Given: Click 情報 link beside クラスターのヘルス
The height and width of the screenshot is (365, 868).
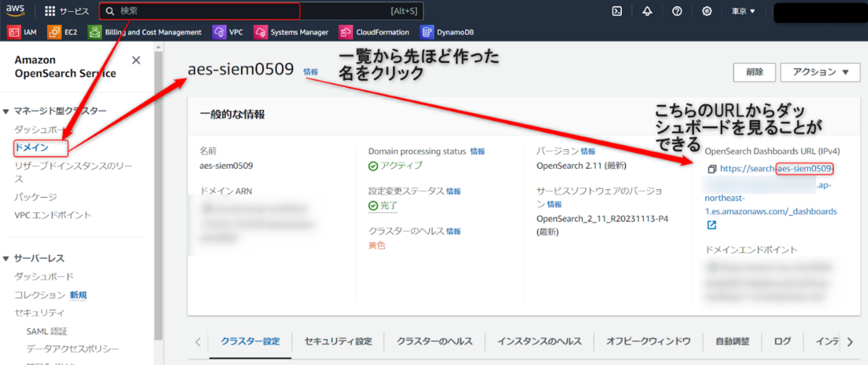Looking at the screenshot, I should (x=454, y=231).
